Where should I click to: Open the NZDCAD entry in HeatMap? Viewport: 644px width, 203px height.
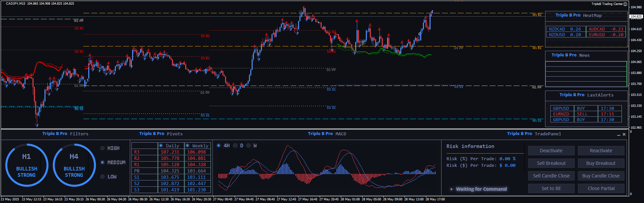565,29
